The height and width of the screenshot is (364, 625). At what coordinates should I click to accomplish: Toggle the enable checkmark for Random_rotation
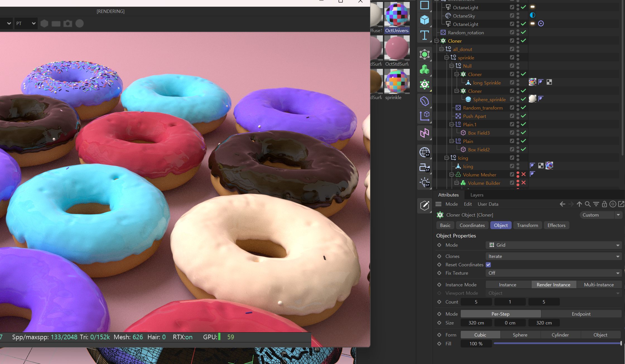523,32
